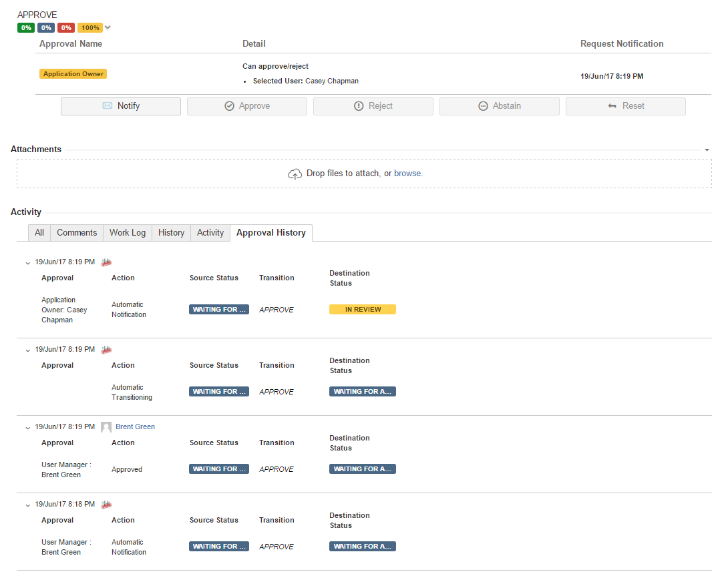Click the blue 0% abstain badge
Screen dimensions: 728x584
coord(46,28)
